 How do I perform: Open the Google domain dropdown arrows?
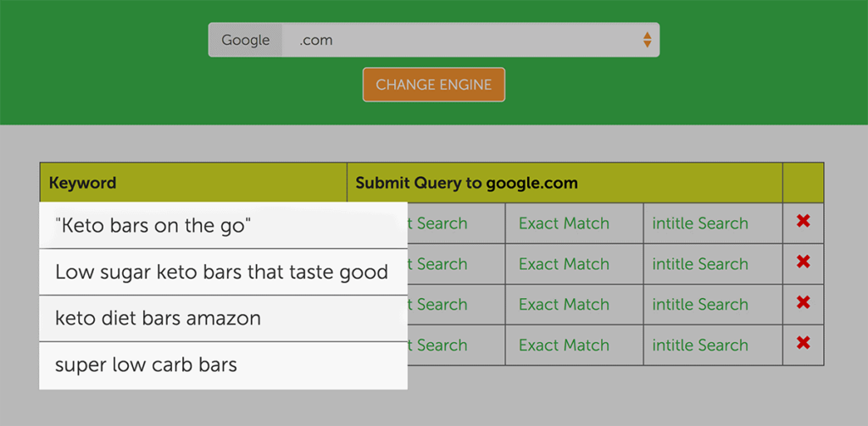pyautogui.click(x=647, y=40)
